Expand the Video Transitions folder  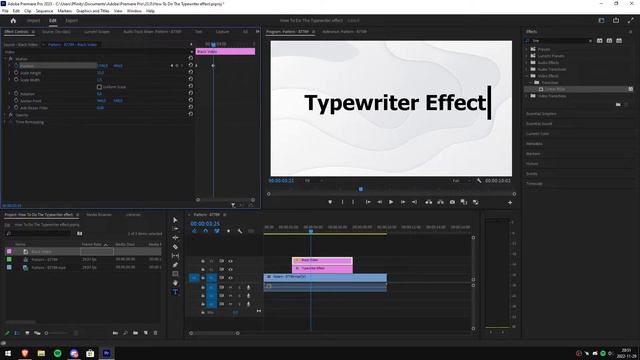pos(527,96)
